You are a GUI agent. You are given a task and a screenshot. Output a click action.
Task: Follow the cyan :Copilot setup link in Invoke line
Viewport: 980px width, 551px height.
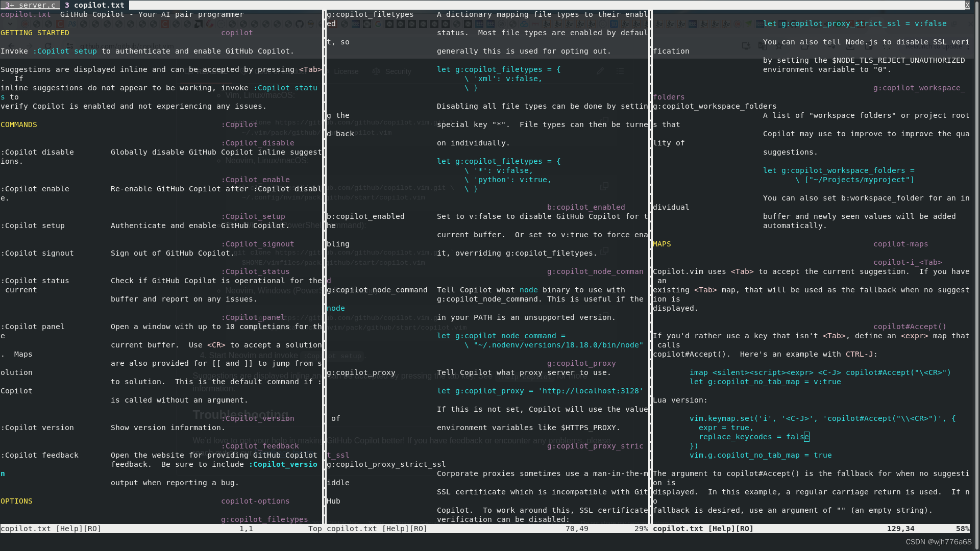tap(65, 51)
